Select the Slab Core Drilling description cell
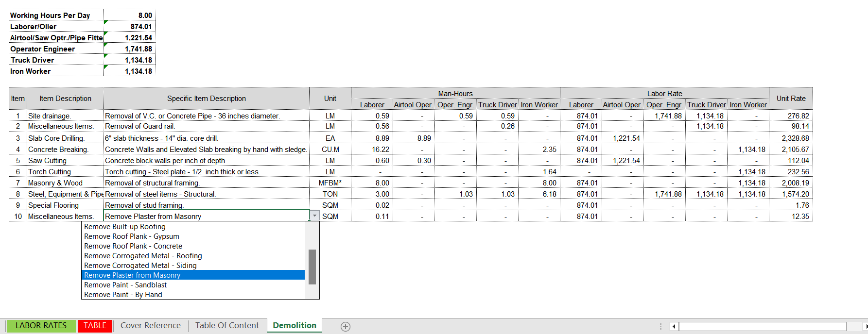 (65, 138)
